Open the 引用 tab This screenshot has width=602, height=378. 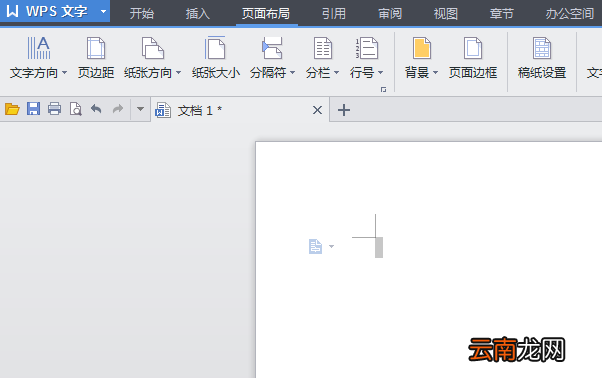pos(334,14)
